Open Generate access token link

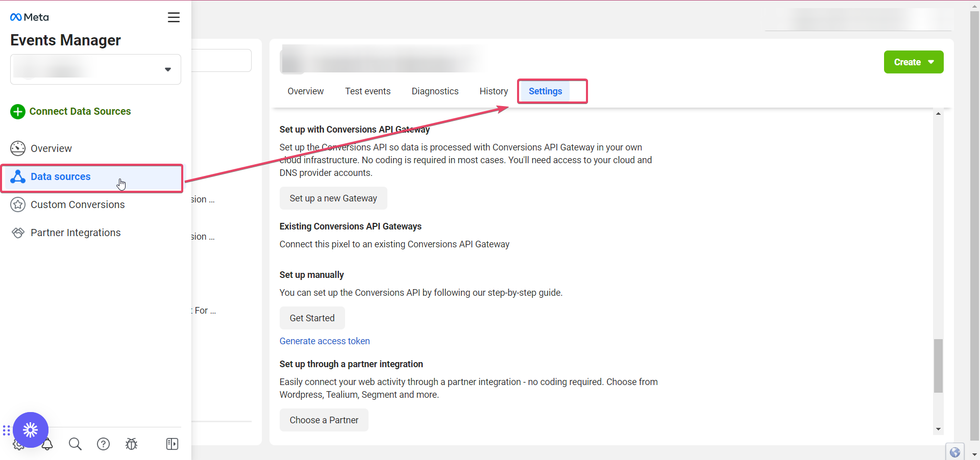pos(325,341)
